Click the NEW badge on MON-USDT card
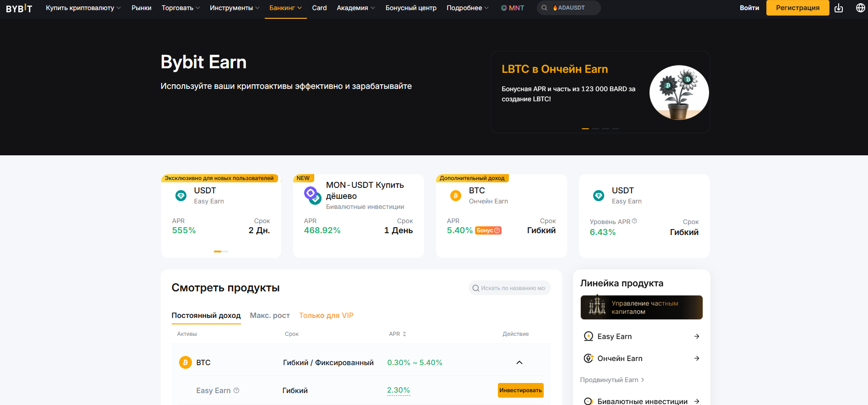Screen dimensions: 868x405 [x=303, y=178]
